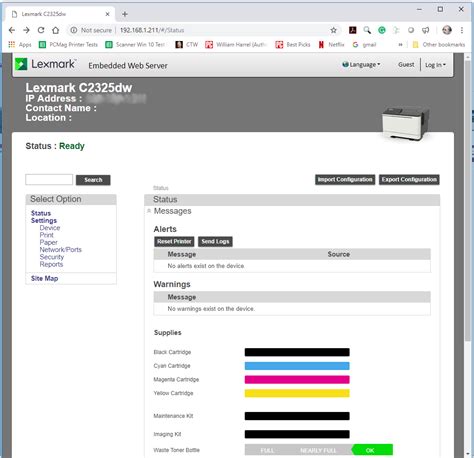Click the Search button
Image resolution: width=474 pixels, height=458 pixels.
(x=93, y=180)
